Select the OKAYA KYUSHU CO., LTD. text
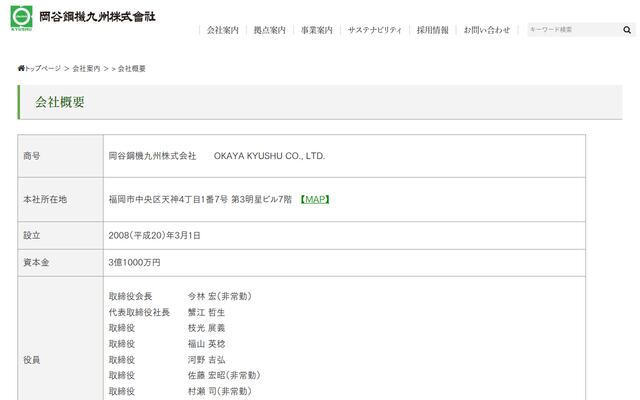640x400 pixels. [x=269, y=156]
